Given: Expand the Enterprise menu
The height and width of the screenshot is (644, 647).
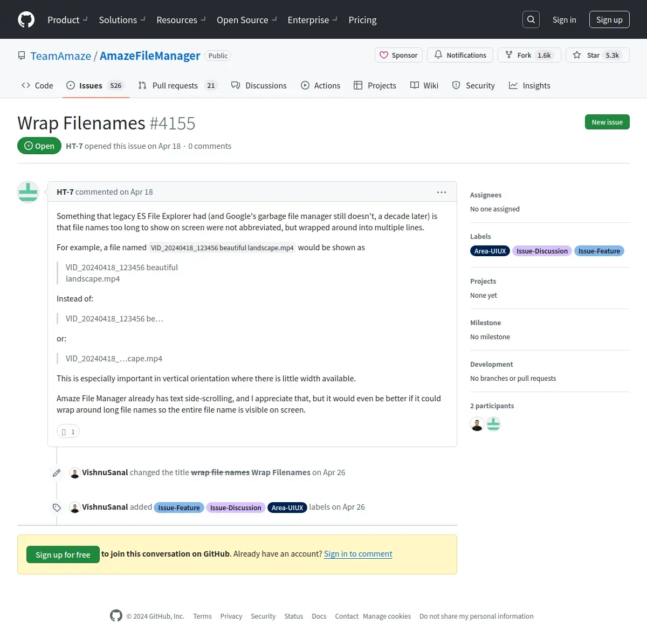Looking at the screenshot, I should (x=312, y=20).
